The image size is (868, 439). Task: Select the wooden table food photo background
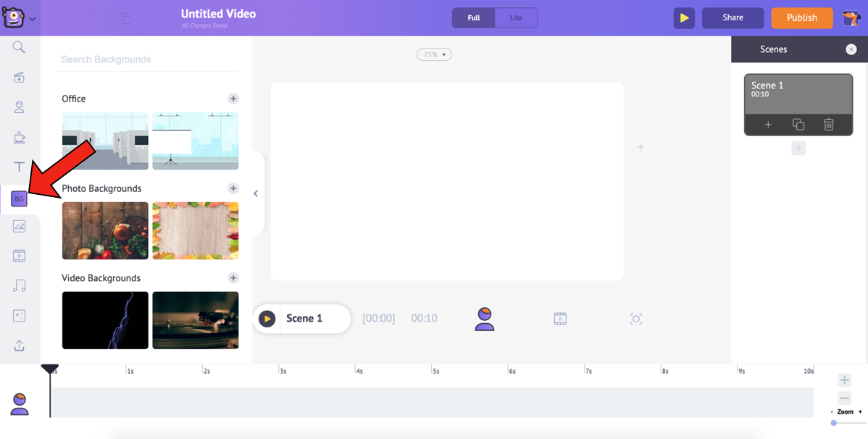[105, 231]
